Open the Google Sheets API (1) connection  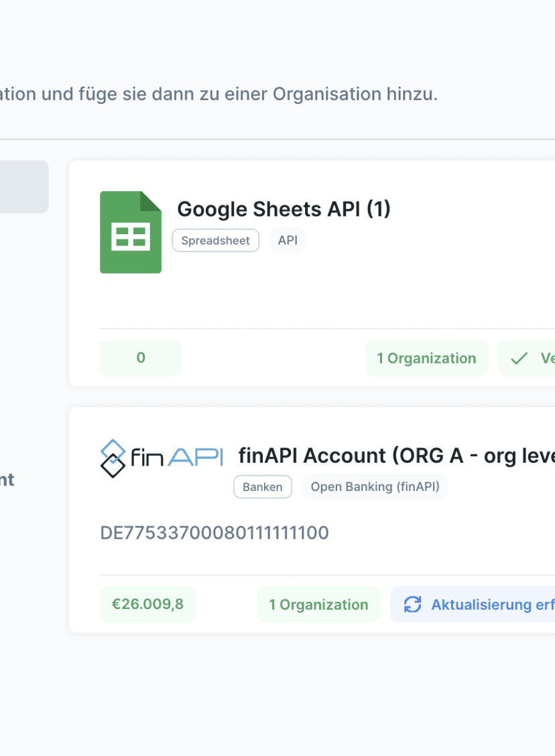284,209
